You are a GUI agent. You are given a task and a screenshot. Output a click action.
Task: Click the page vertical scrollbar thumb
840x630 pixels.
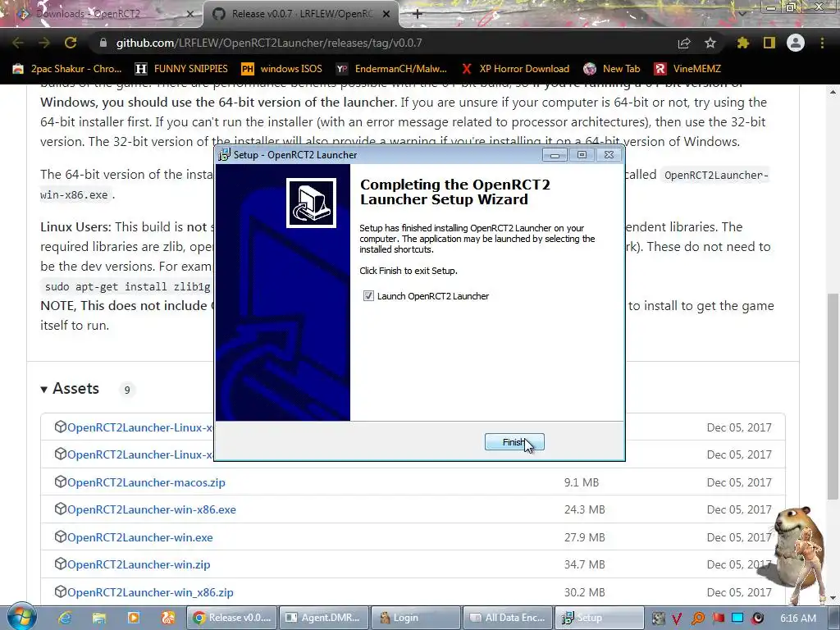click(x=833, y=396)
